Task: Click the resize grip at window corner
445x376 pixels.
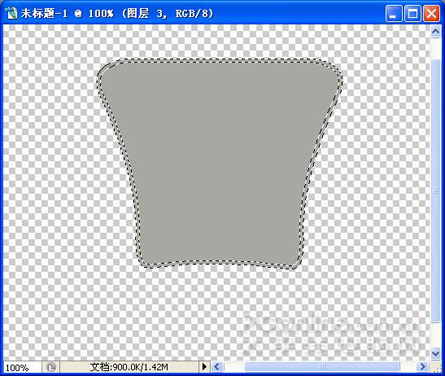Action: 435,367
